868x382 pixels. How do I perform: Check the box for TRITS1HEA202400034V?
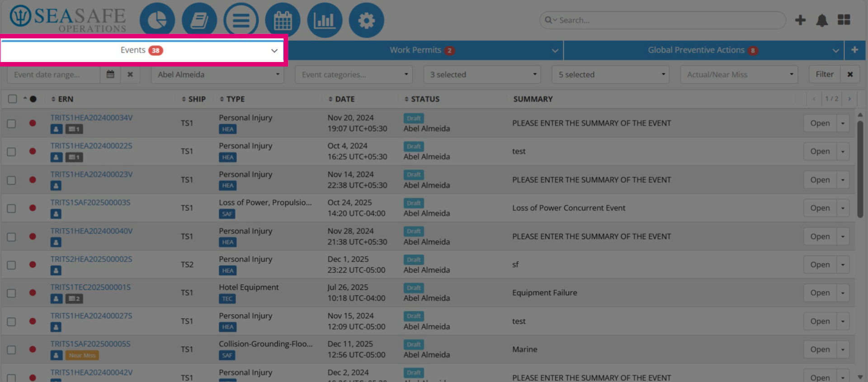[11, 124]
